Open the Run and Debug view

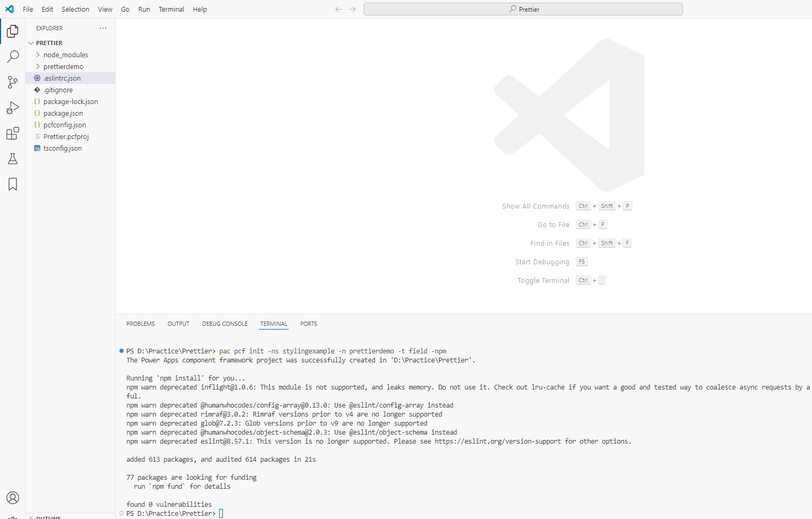[x=13, y=108]
